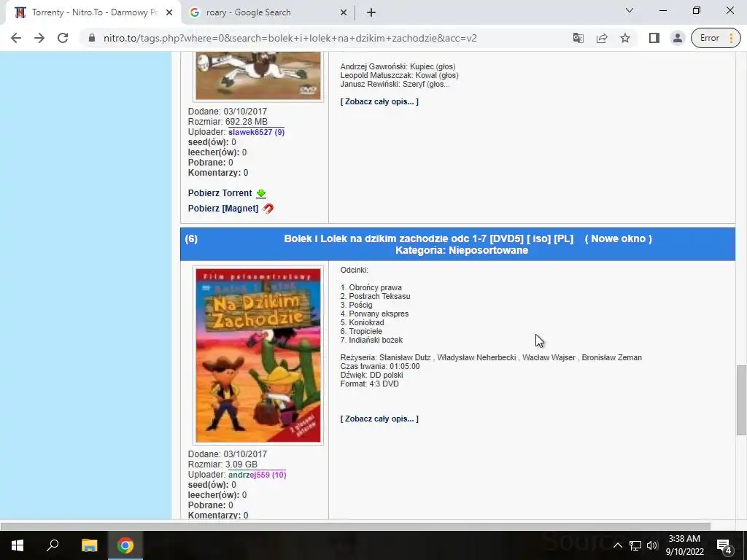747x560 pixels.
Task: Select 'Kategoria: Nieposortowane' header text
Action: point(462,251)
